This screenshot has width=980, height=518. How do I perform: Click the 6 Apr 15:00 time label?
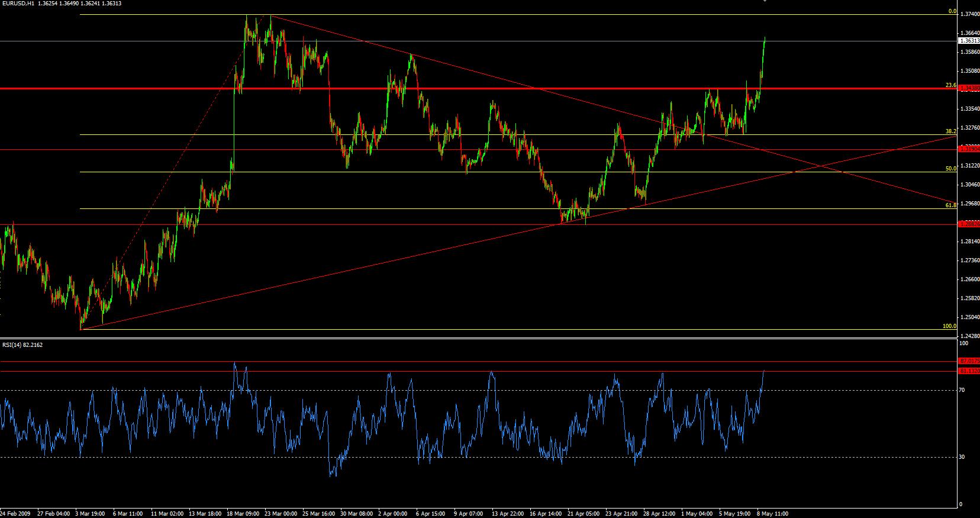coord(430,514)
